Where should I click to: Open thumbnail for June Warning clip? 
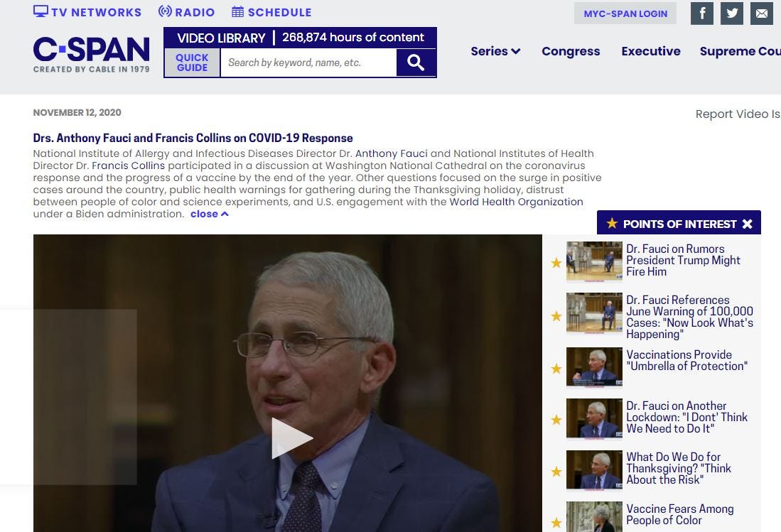[x=594, y=313]
